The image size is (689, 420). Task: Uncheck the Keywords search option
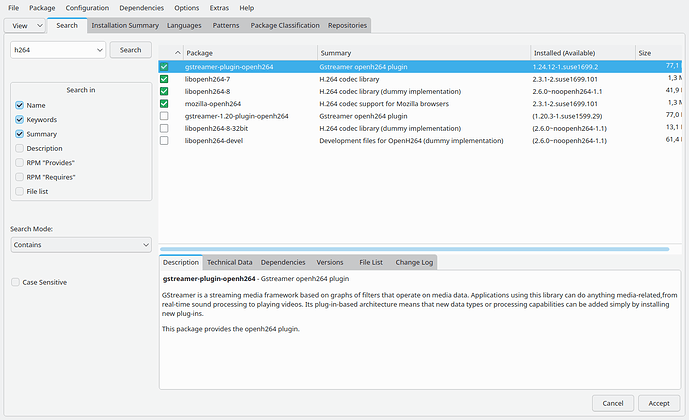click(19, 119)
